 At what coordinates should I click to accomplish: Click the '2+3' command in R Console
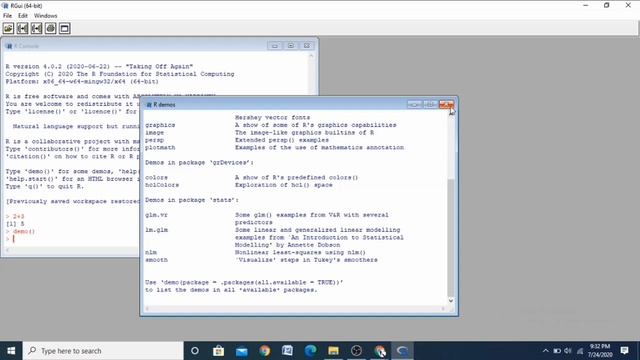pos(18,216)
